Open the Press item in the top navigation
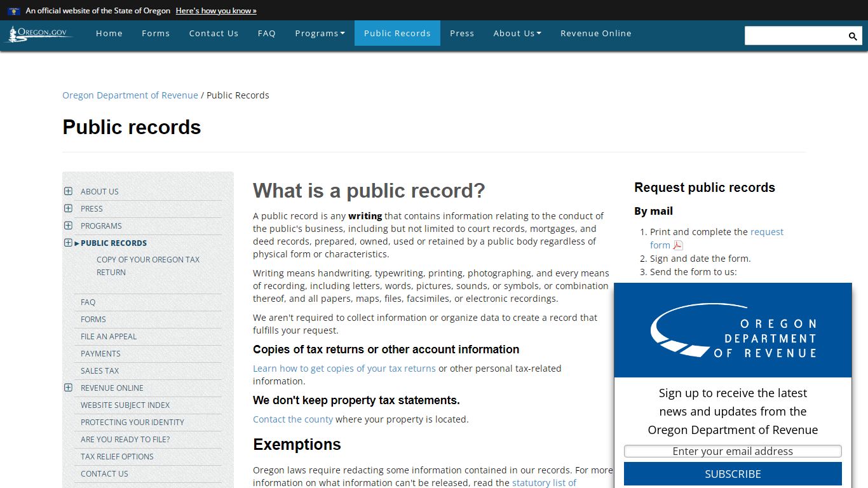868x488 pixels. point(462,33)
